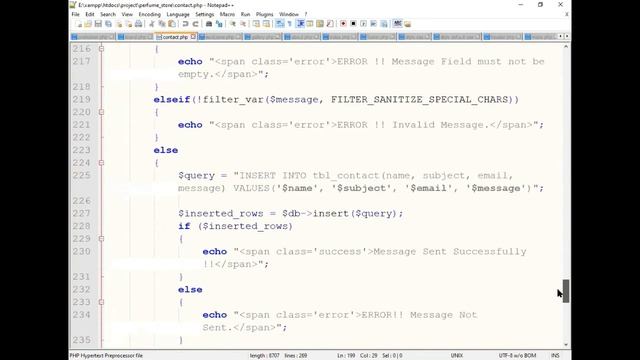Click Run Macro Multiple Times icon
Screen dimensions: 640x360
tap(373, 24)
